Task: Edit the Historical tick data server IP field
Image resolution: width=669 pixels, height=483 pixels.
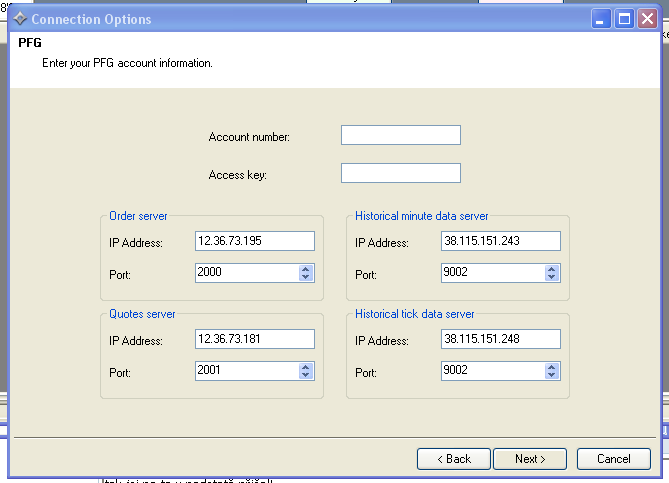Action: (x=500, y=339)
